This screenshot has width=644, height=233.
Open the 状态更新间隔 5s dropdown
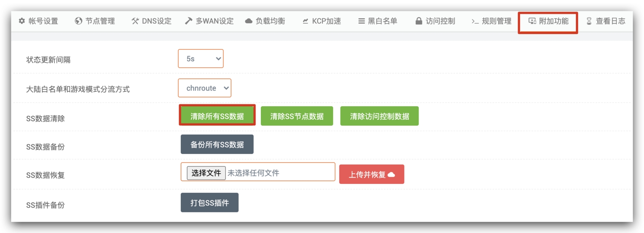pos(200,59)
